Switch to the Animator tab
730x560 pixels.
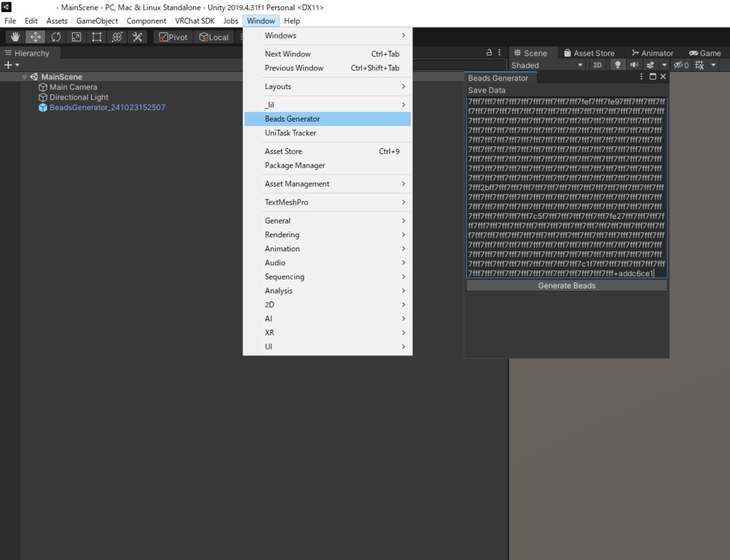(x=653, y=53)
